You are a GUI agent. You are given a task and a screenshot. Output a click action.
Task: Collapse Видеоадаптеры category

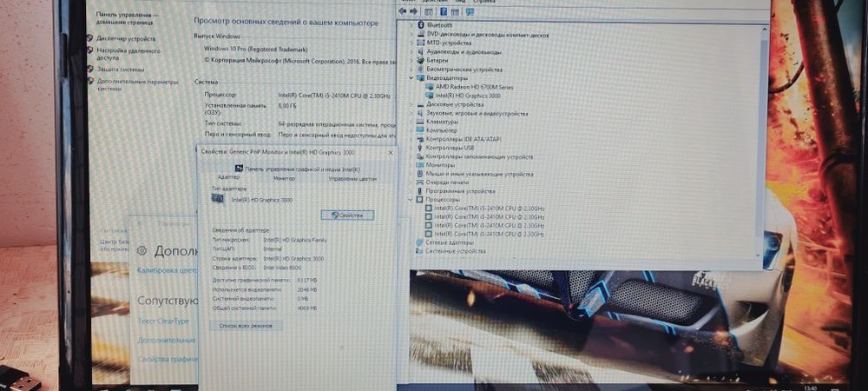[411, 78]
